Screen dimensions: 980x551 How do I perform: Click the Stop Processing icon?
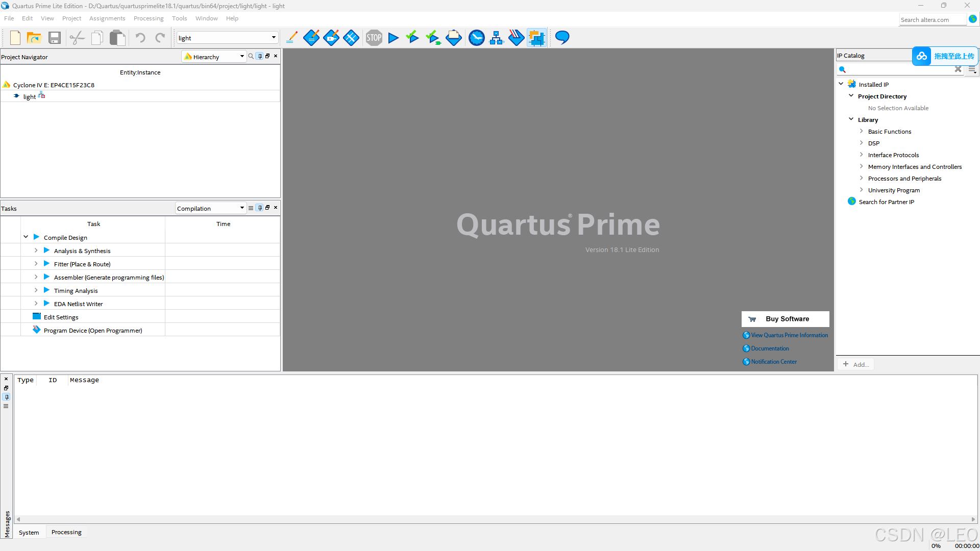pyautogui.click(x=374, y=38)
